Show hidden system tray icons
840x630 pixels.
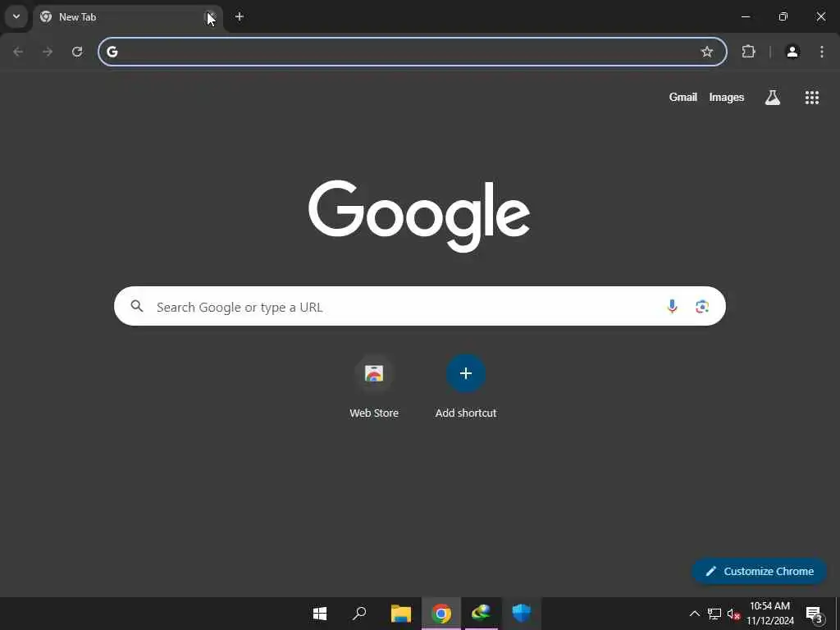point(694,614)
